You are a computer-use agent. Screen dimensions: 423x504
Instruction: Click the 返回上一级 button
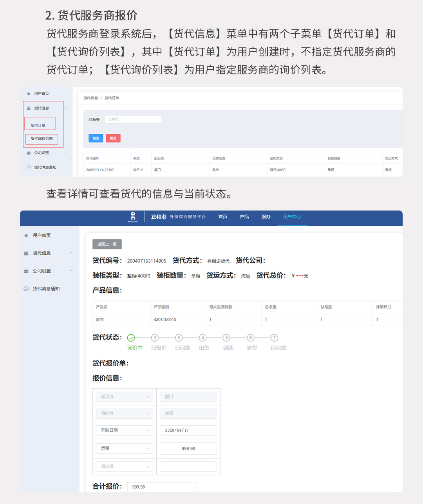107,244
